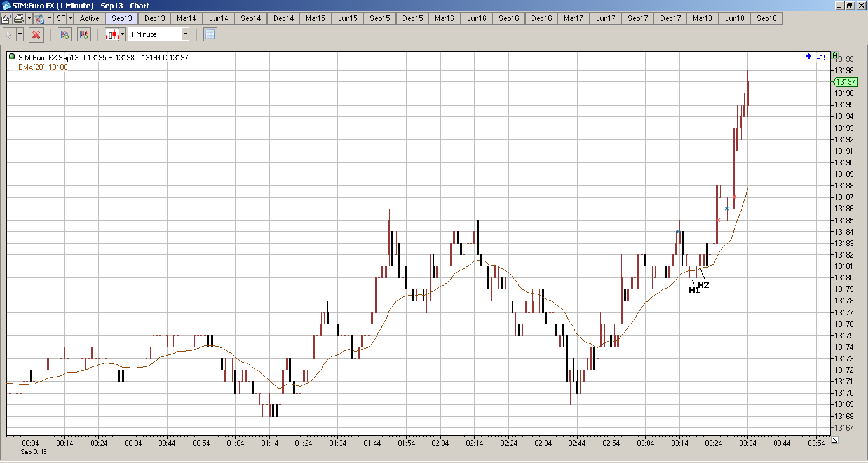Switch to the Dec16 contract tab
Image resolution: width=868 pixels, height=463 pixels.
pos(541,18)
